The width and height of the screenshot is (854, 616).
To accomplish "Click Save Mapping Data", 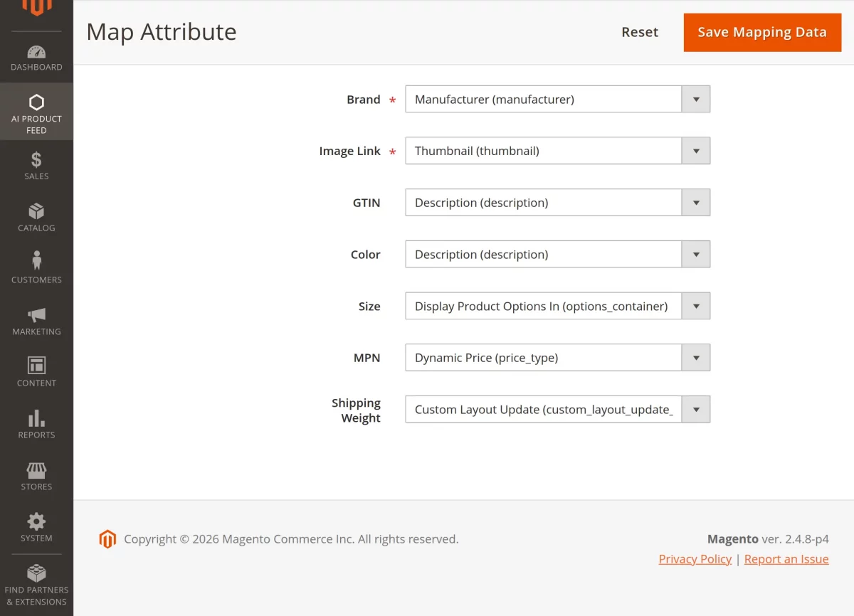I will 761,32.
